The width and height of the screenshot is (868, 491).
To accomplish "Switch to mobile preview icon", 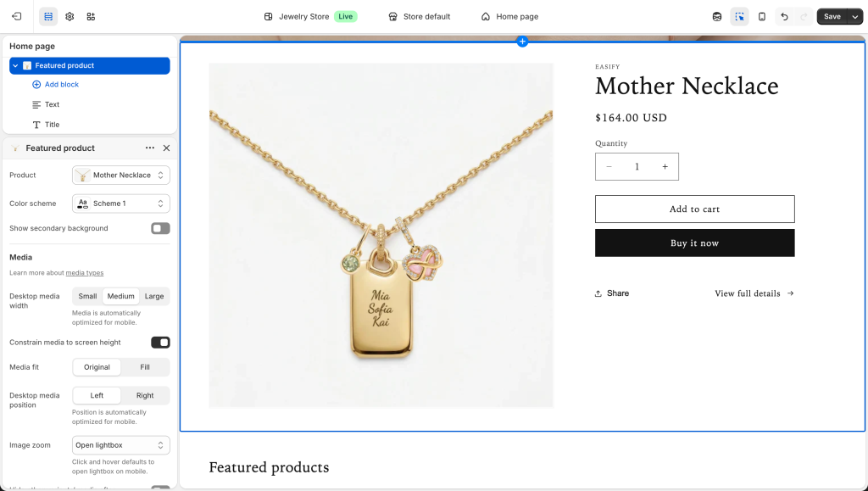I will pos(762,16).
